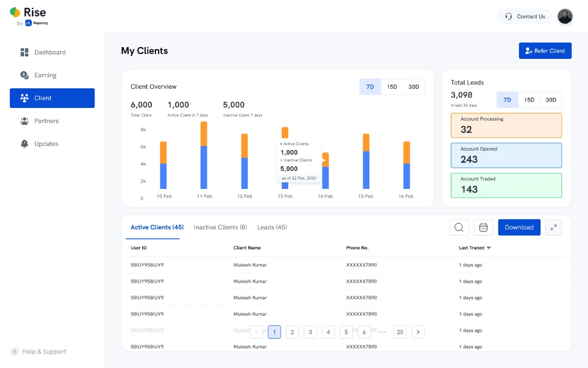Switch to Active Clients (45) tab
The width and height of the screenshot is (588, 368).
point(157,227)
